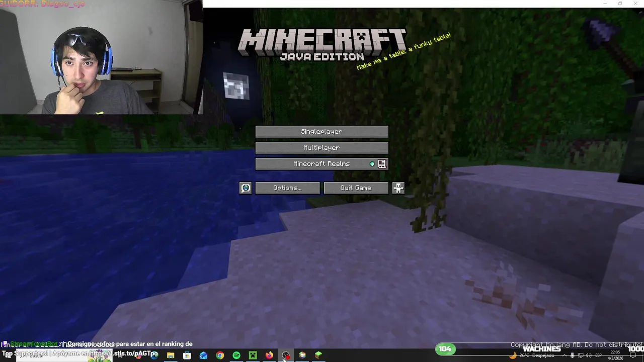This screenshot has height=362, width=644.
Task: Click the Copyright Mojang AB text
Action: pos(577,345)
